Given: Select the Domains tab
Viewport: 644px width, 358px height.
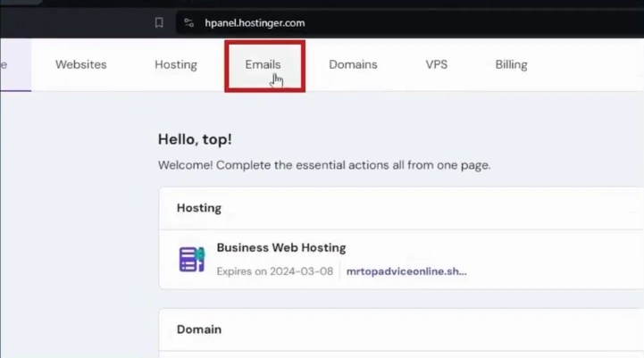Looking at the screenshot, I should [353, 64].
